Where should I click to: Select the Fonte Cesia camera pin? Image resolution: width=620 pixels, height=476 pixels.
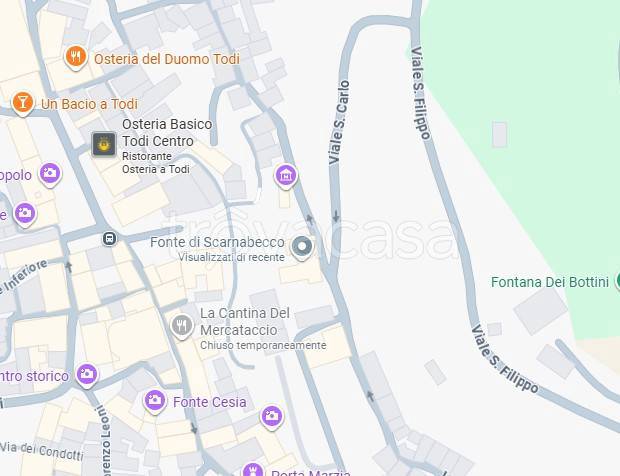[155, 402]
